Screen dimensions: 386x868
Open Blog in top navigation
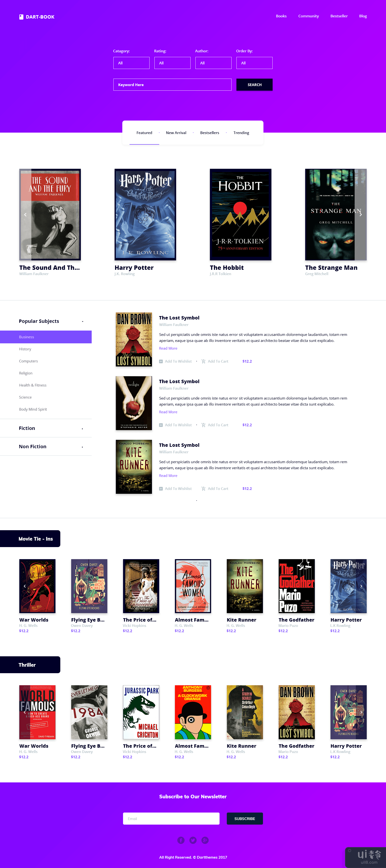[x=363, y=16]
